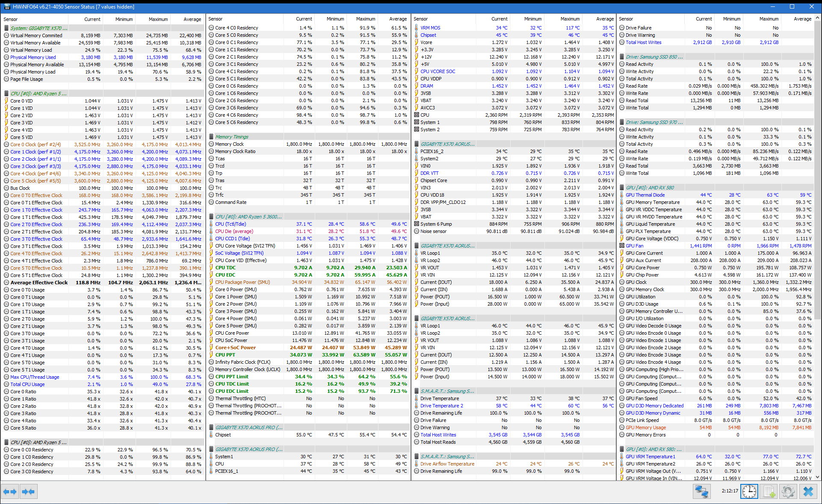Click the circle icon beside Average Effective Clock
Viewport: 822px width, 504px height.
6,283
